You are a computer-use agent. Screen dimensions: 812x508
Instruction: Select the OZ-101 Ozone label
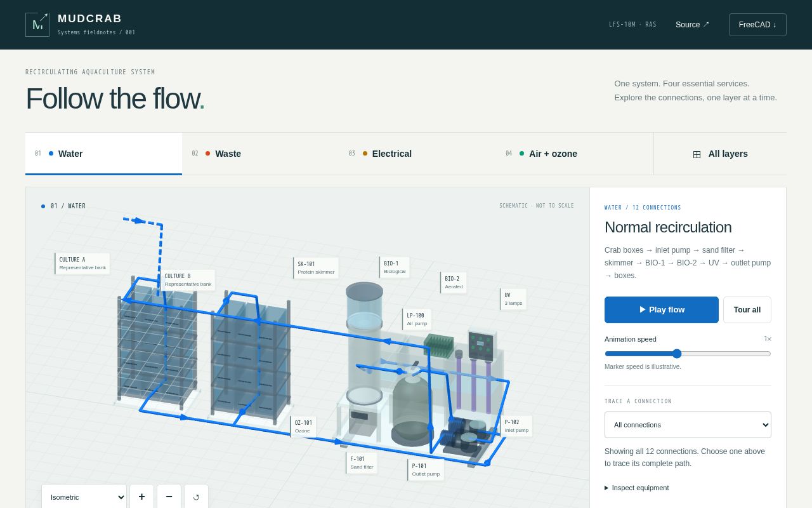[x=303, y=427]
